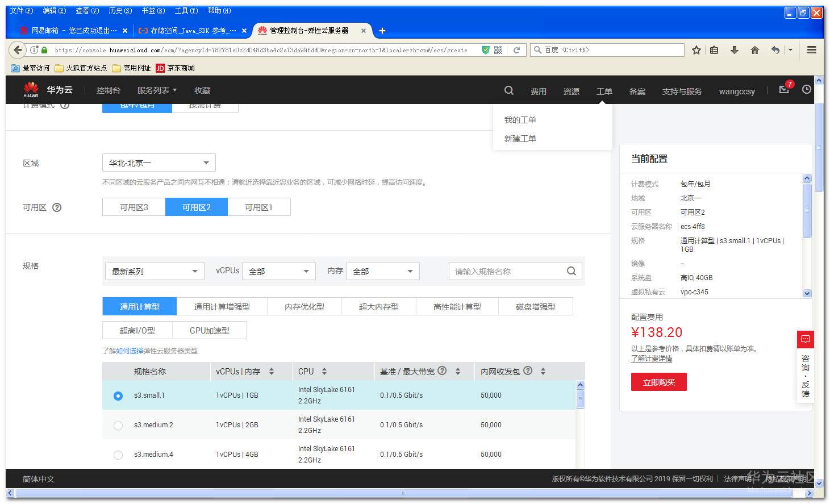Open the 华北-北京一 region dropdown

tap(159, 163)
